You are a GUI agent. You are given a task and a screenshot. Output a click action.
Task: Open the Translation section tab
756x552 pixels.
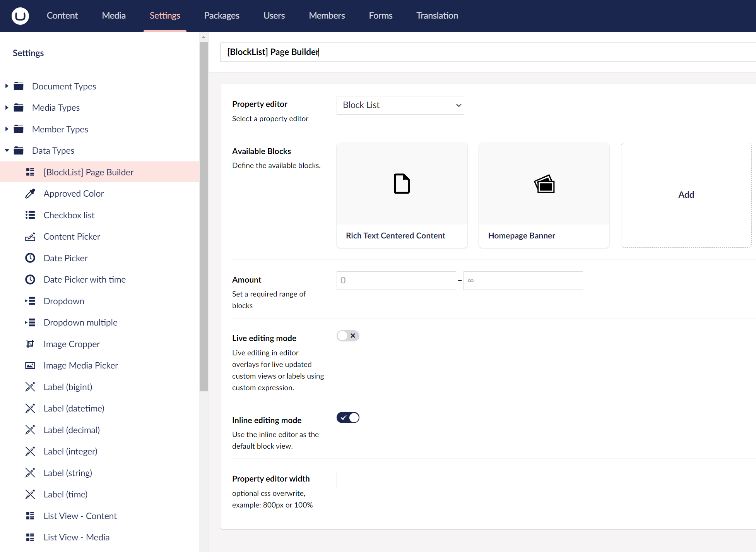(437, 15)
